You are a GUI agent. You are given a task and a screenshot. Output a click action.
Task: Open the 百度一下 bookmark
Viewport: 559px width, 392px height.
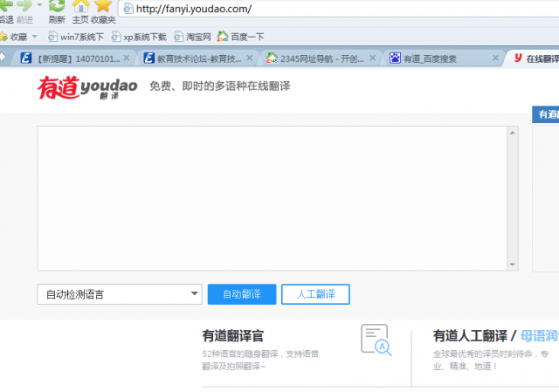tap(241, 37)
